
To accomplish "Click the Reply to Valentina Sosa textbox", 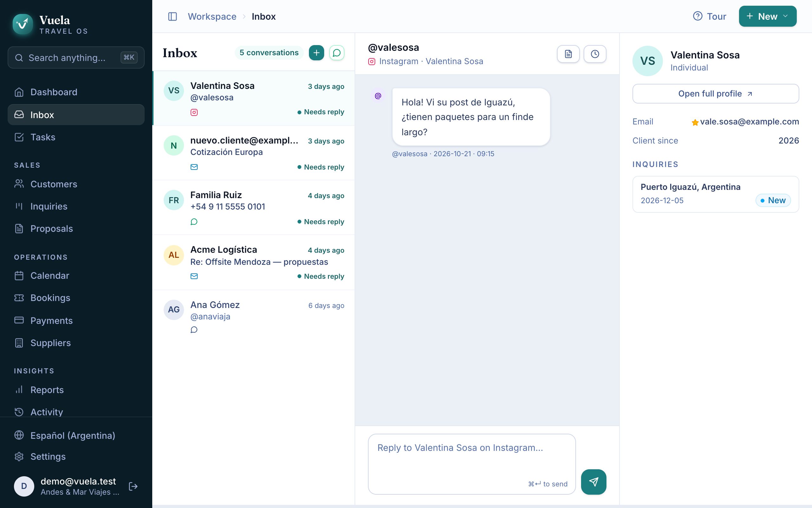I will (x=472, y=464).
